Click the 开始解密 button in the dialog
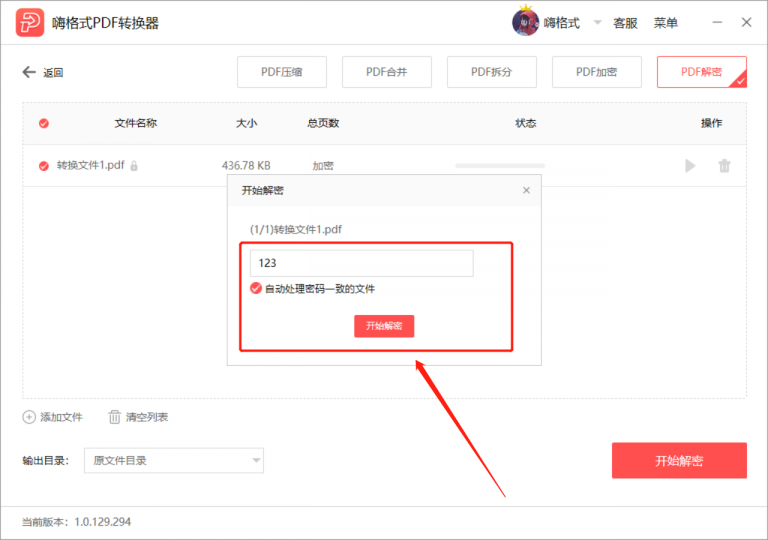This screenshot has height=540, width=768. tap(384, 326)
